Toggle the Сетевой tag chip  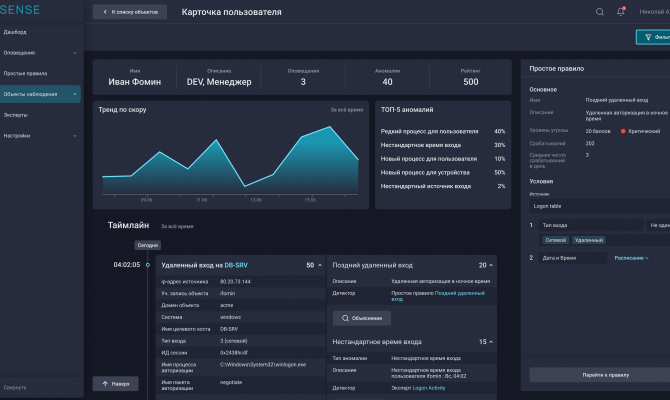[x=555, y=240]
